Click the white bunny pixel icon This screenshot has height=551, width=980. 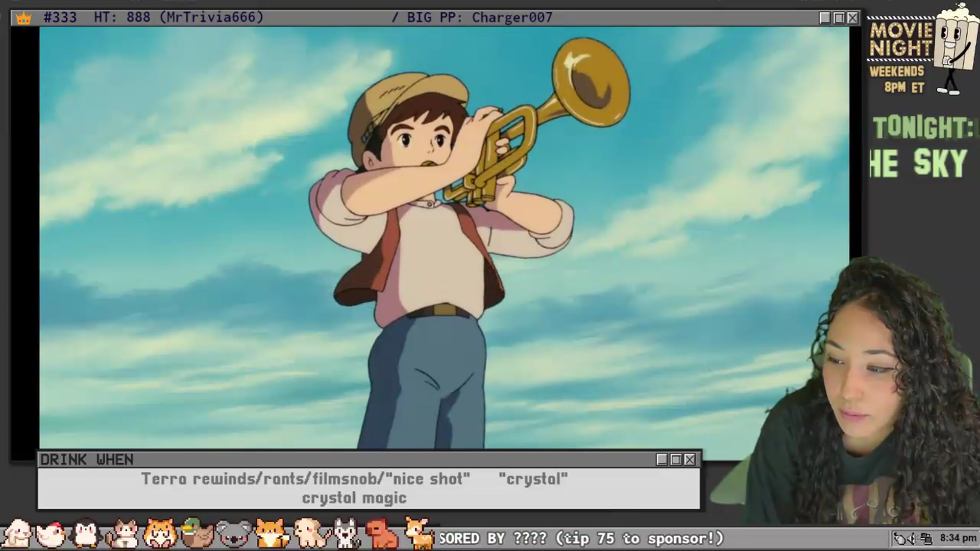pyautogui.click(x=17, y=533)
